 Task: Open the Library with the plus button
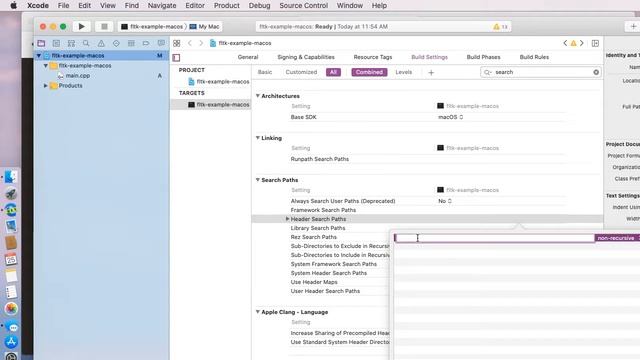tap(633, 27)
